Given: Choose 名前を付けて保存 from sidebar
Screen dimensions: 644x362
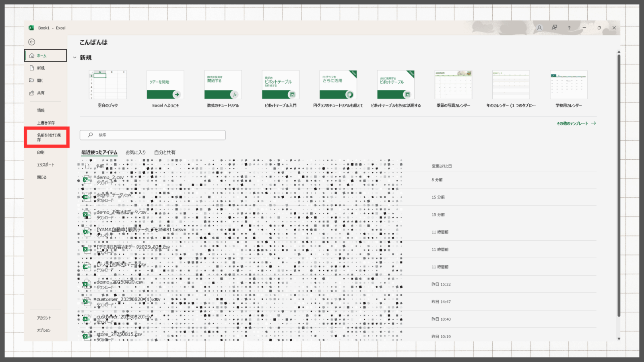Looking at the screenshot, I should [x=48, y=137].
